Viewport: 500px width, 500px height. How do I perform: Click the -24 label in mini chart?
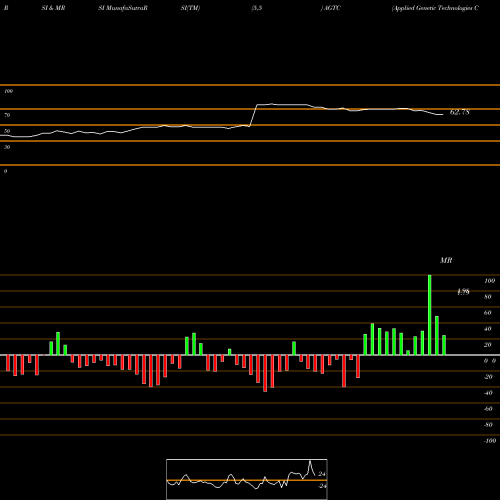[322, 486]
